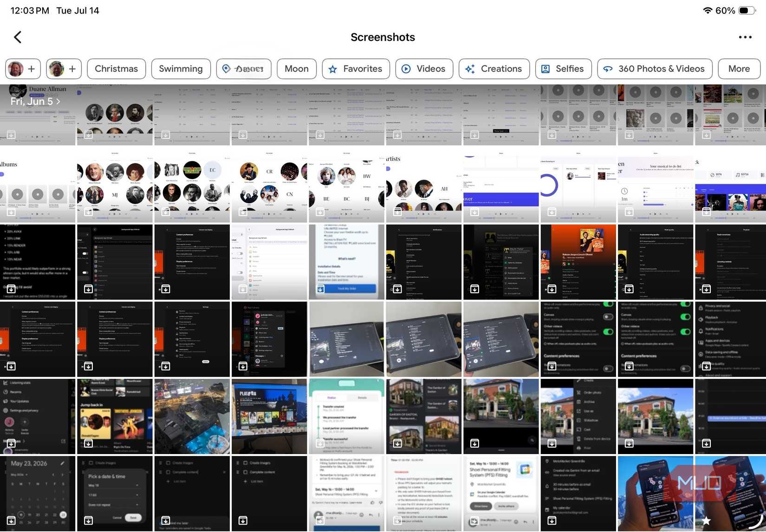Tap the 12:03 PM clock

point(30,10)
